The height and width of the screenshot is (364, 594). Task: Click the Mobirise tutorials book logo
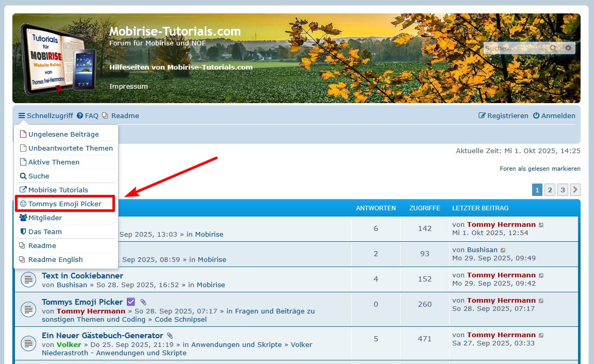(x=59, y=59)
